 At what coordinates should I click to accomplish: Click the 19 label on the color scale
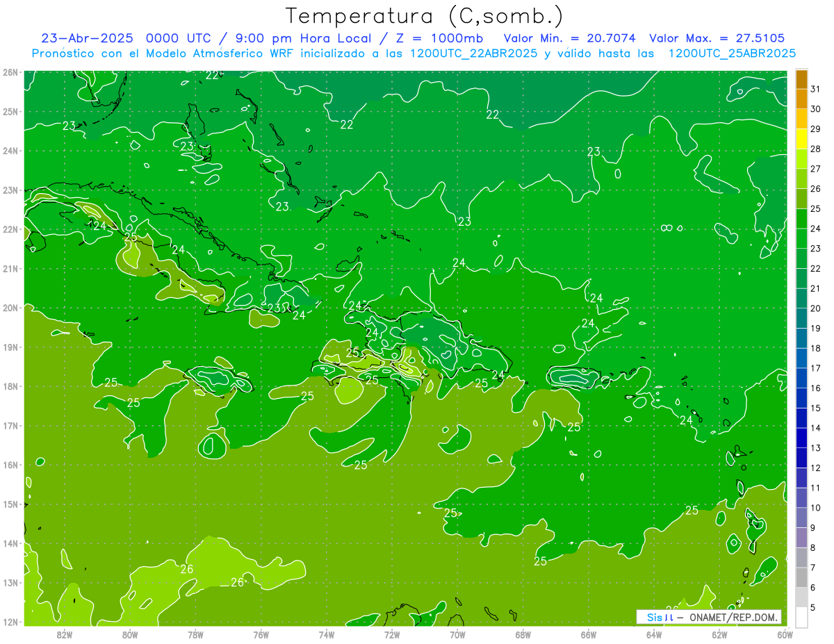point(816,328)
